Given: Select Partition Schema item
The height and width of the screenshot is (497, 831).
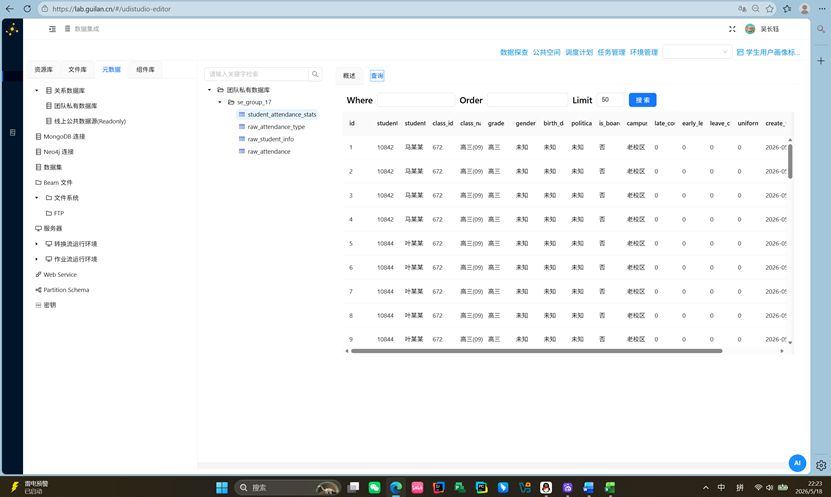Looking at the screenshot, I should click(x=62, y=290).
